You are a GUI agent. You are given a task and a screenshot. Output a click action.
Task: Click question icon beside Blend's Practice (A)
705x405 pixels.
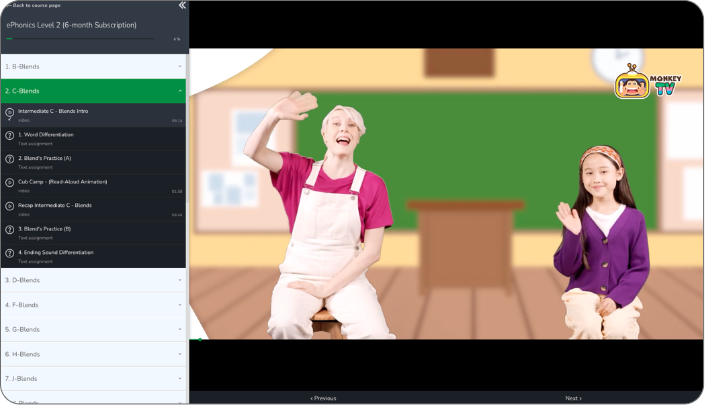click(x=9, y=161)
